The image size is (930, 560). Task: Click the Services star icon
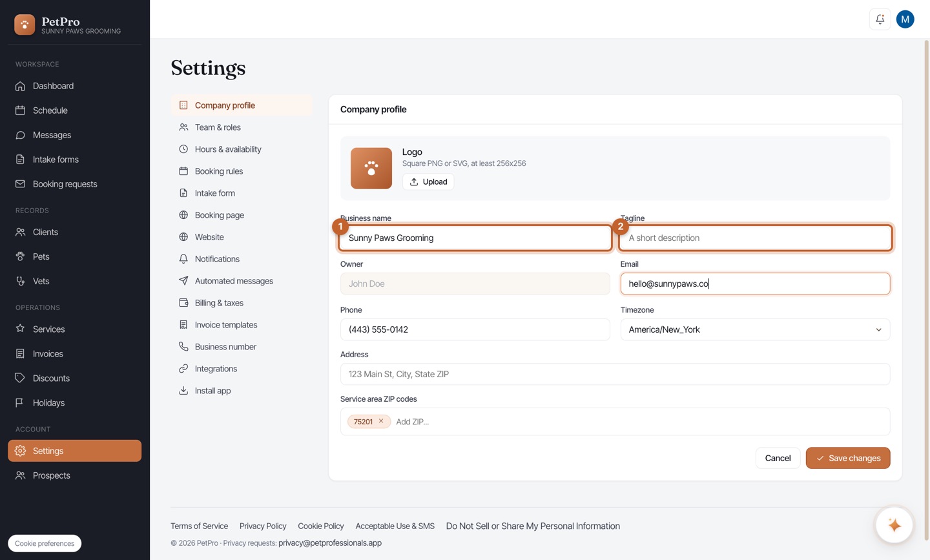tap(20, 329)
